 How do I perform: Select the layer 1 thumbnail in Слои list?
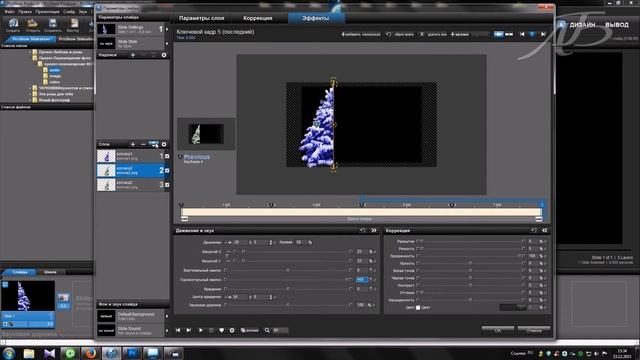click(x=106, y=156)
